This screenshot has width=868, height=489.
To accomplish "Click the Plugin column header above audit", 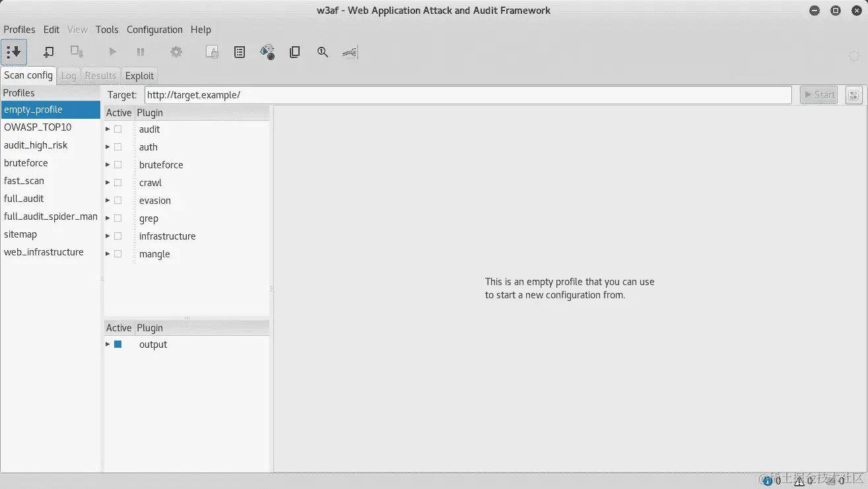I will tap(202, 113).
